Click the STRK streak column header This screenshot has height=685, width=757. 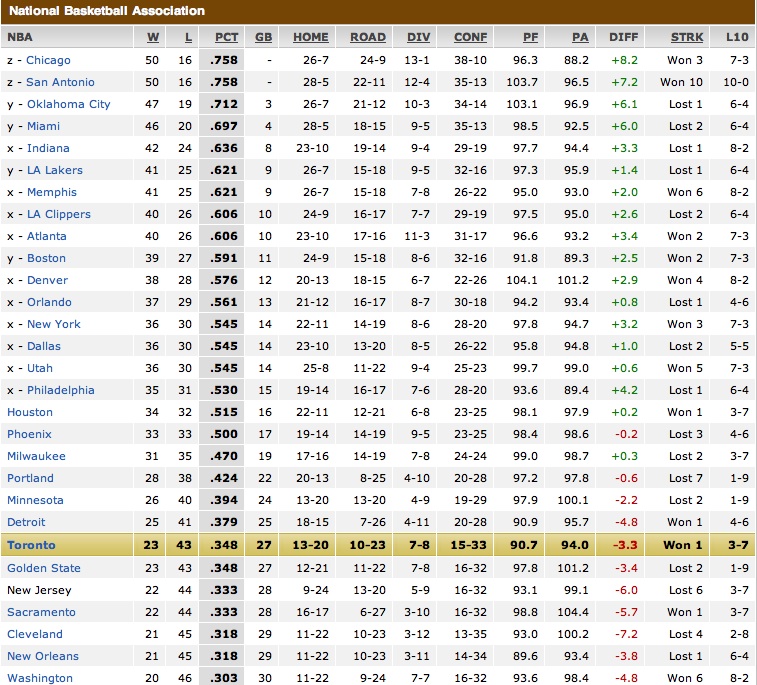click(686, 37)
